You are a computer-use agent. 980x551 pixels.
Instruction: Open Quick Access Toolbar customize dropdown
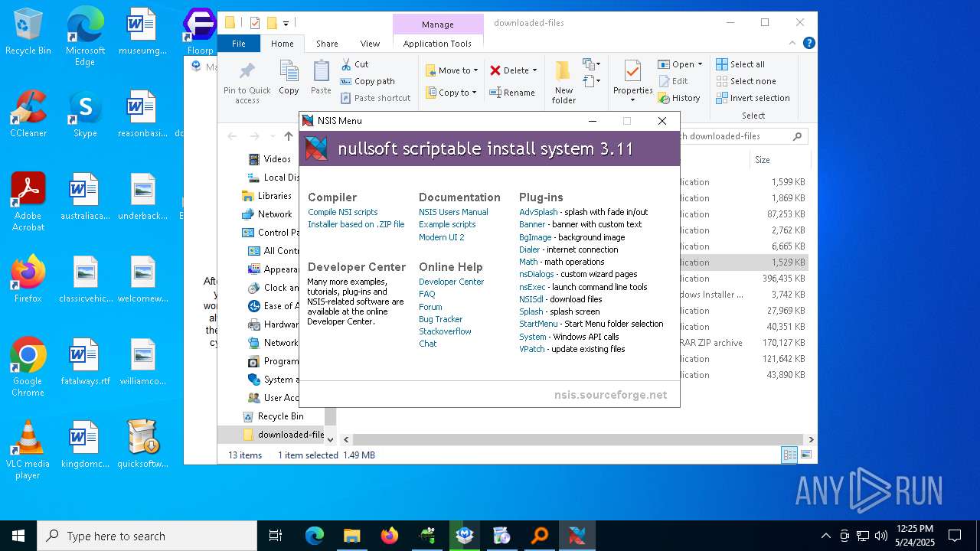click(x=286, y=23)
